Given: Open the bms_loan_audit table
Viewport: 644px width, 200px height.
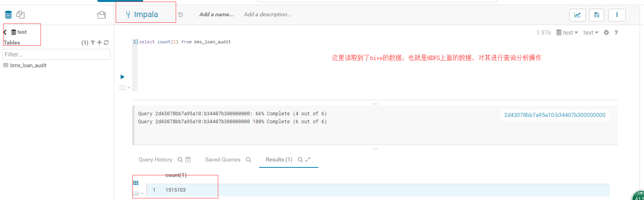Looking at the screenshot, I should (28, 65).
